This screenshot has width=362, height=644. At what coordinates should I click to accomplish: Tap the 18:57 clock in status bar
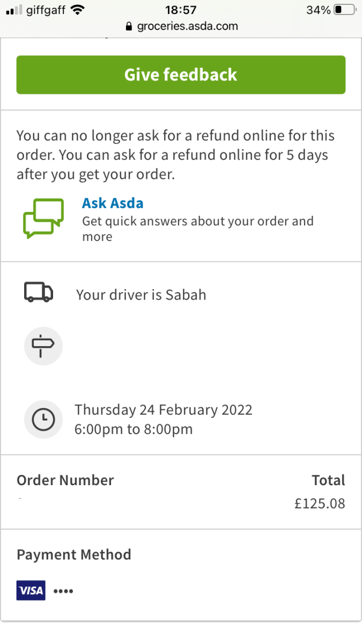click(181, 10)
